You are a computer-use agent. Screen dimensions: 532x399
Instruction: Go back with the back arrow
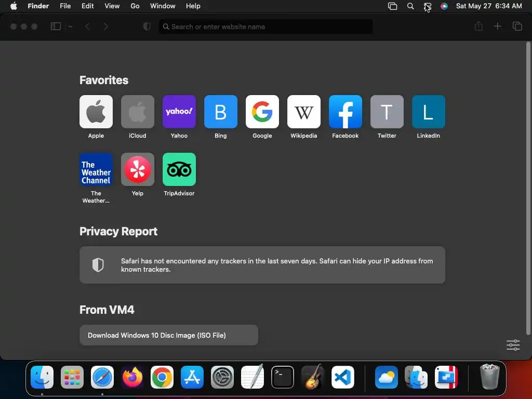click(x=87, y=26)
